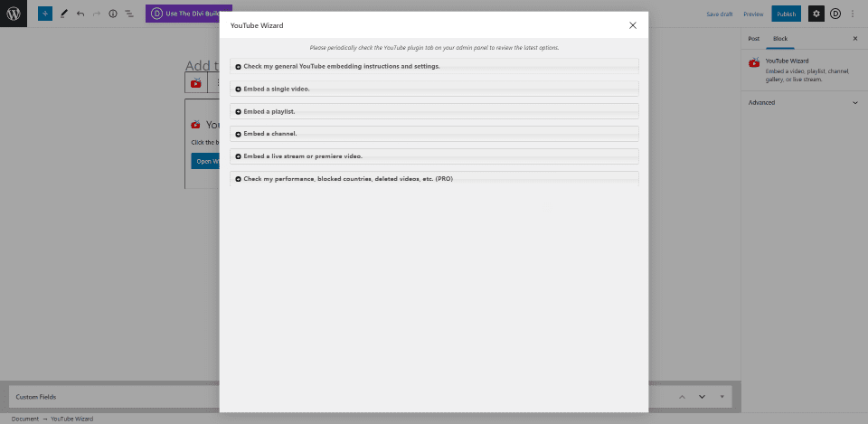The image size is (868, 424).
Task: Expand Embed a playlist section
Action: pyautogui.click(x=434, y=111)
